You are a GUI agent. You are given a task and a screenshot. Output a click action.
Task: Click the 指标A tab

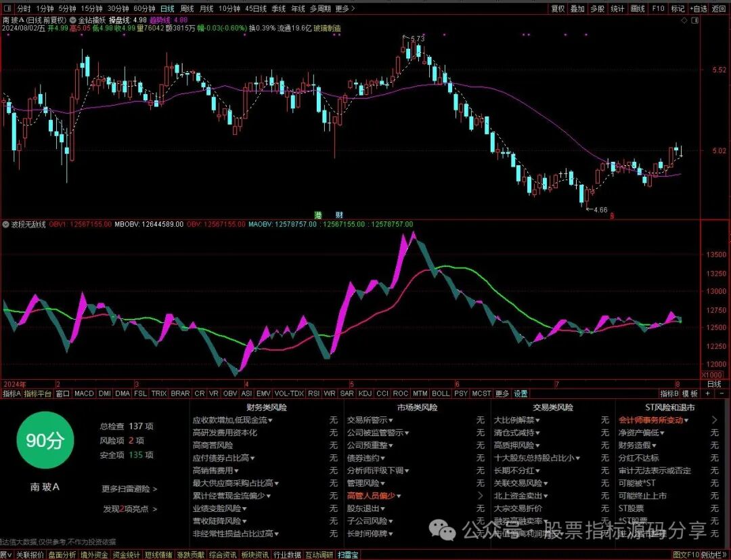(12, 393)
